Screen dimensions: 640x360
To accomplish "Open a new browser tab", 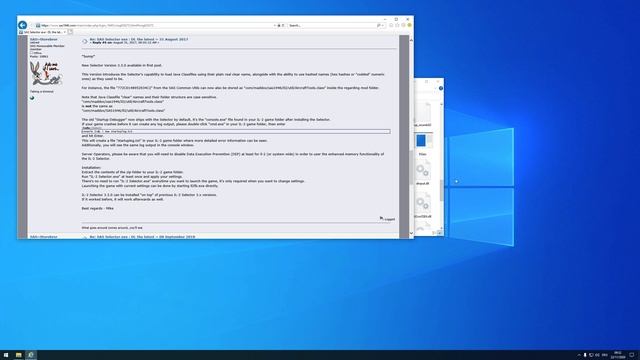I will 70,32.
